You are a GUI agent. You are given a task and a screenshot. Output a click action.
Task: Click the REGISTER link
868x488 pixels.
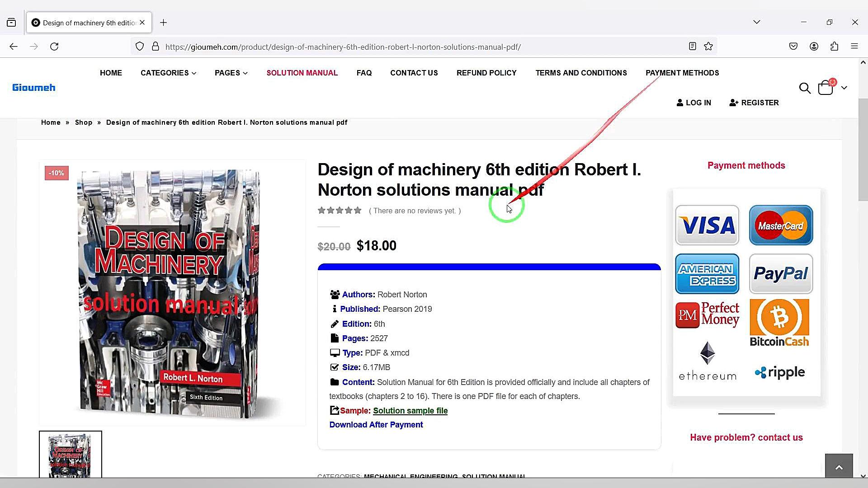tap(754, 103)
